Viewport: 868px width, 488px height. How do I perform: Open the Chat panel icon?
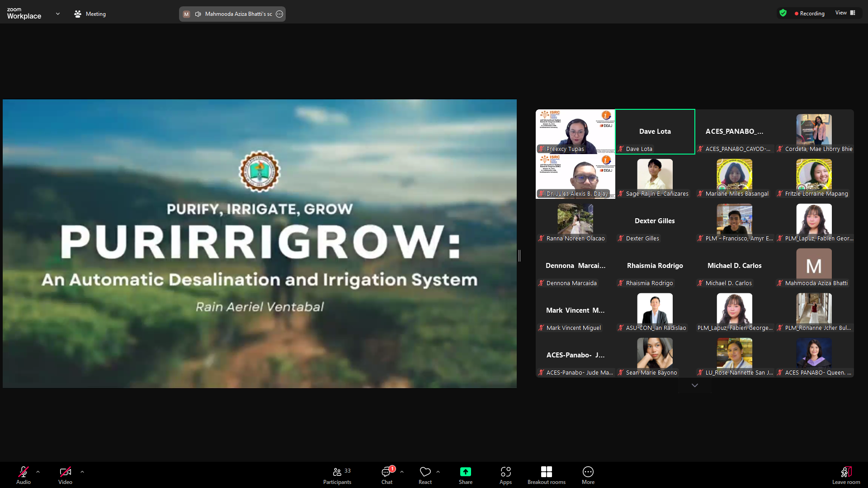click(x=387, y=472)
